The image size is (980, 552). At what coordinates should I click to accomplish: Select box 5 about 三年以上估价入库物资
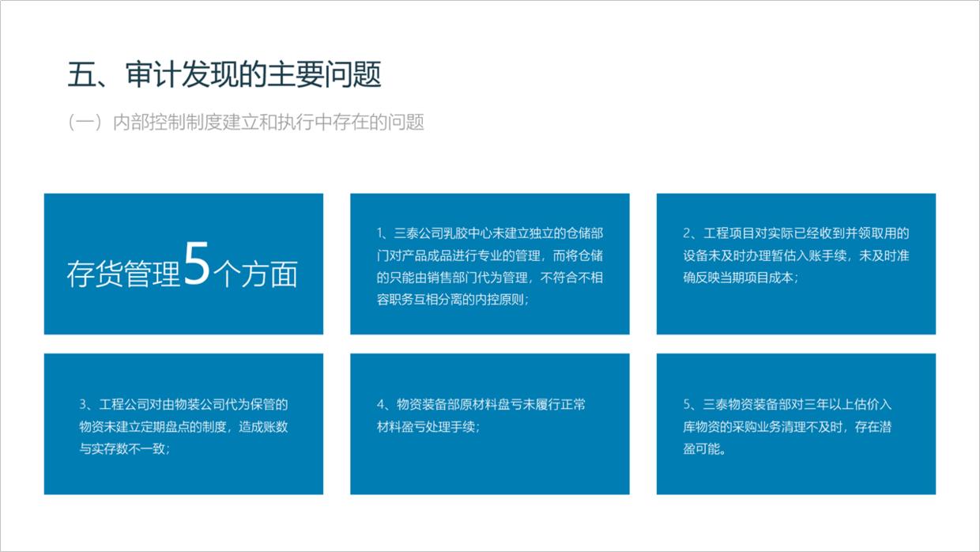click(x=796, y=425)
